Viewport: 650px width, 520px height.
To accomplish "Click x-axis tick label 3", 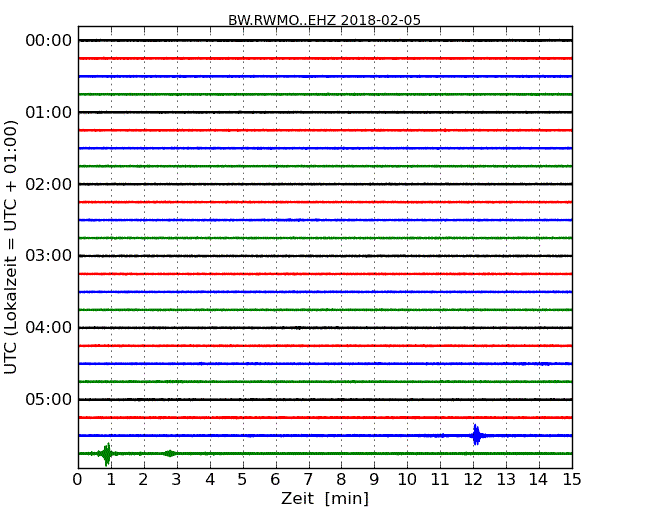I will [177, 480].
